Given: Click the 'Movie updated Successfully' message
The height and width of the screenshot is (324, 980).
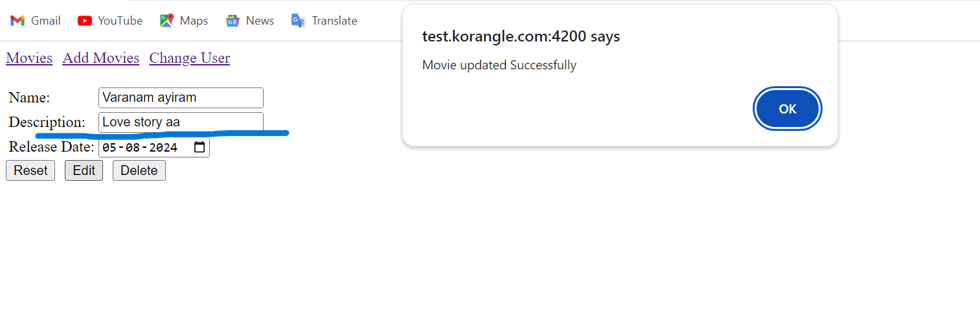Looking at the screenshot, I should [x=499, y=65].
